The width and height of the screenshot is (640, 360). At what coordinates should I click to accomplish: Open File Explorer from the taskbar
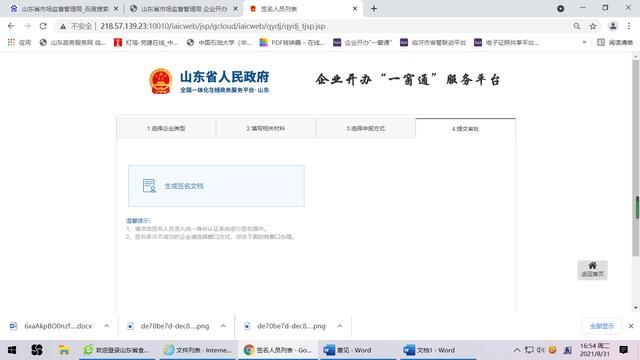[64, 350]
